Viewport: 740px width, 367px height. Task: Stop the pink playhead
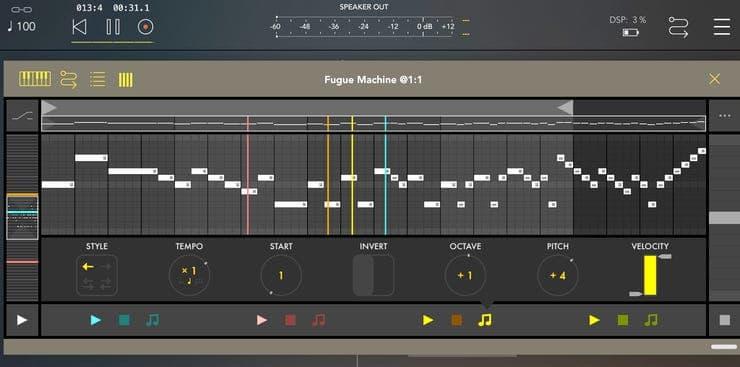(290, 320)
